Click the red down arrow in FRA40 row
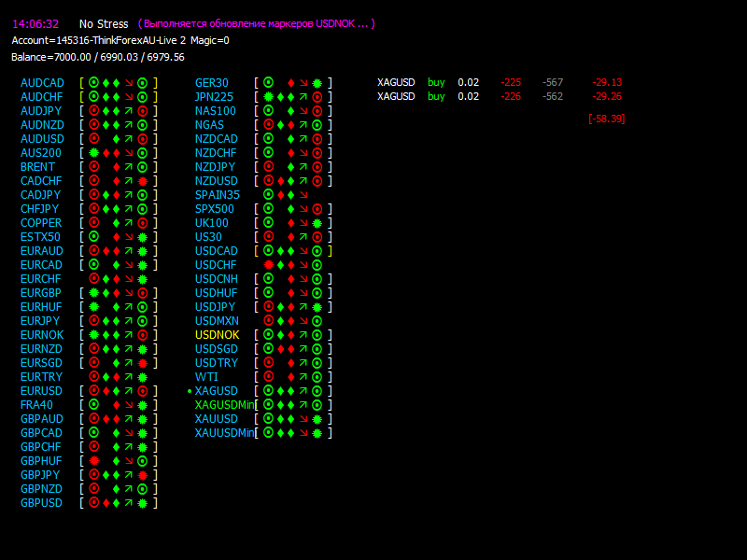The height and width of the screenshot is (560, 747). click(x=129, y=405)
